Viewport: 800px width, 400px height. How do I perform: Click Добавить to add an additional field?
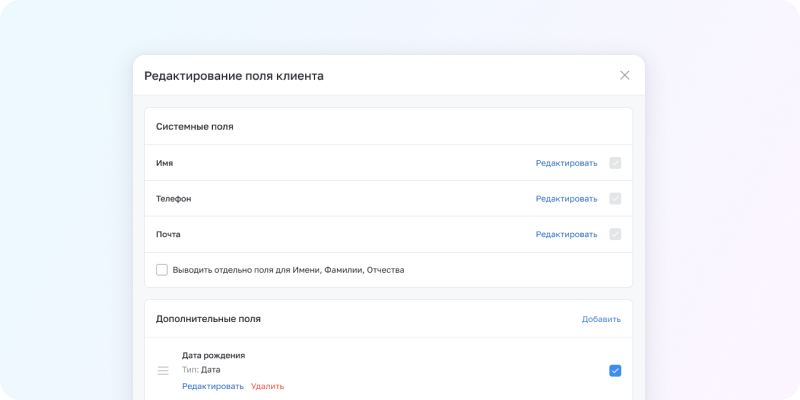(601, 319)
